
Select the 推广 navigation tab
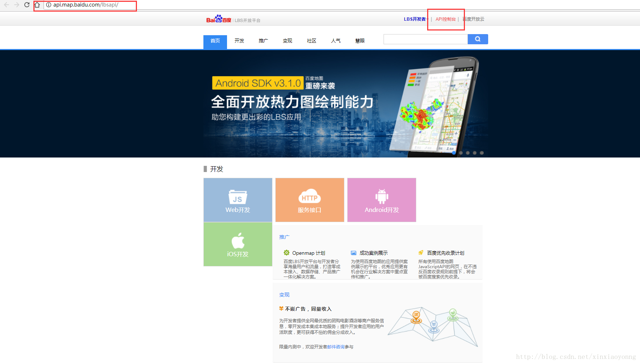point(263,41)
